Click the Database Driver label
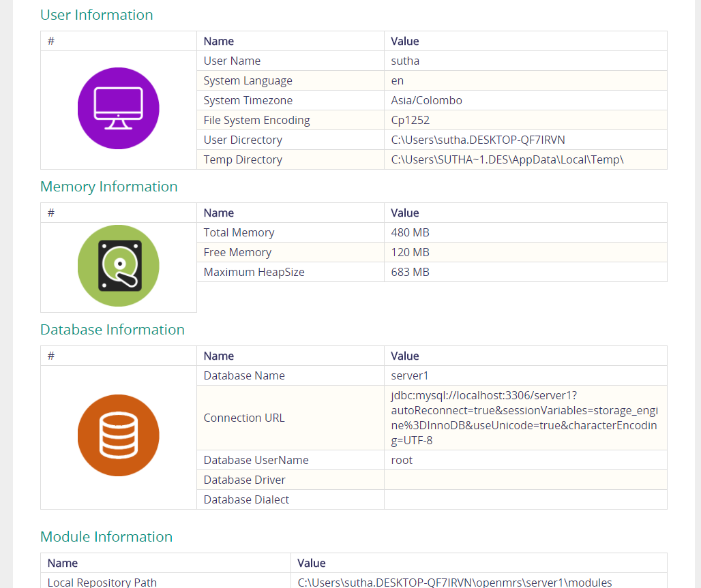Viewport: 701px width, 588px height. (x=244, y=480)
